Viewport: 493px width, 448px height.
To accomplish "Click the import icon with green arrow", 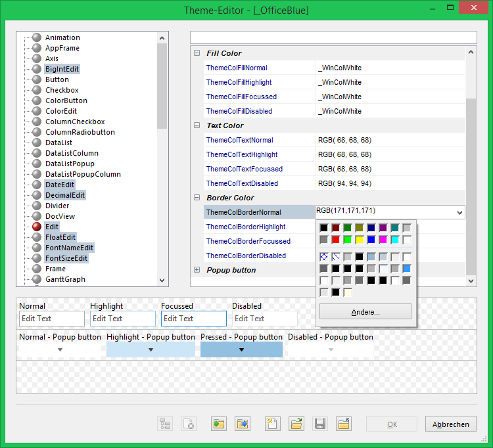I will (x=218, y=424).
